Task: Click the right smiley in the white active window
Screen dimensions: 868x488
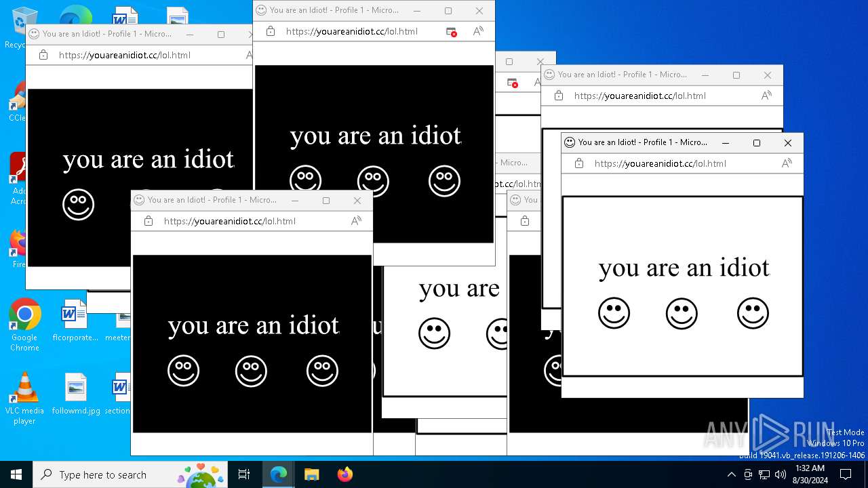Action: [x=753, y=314]
